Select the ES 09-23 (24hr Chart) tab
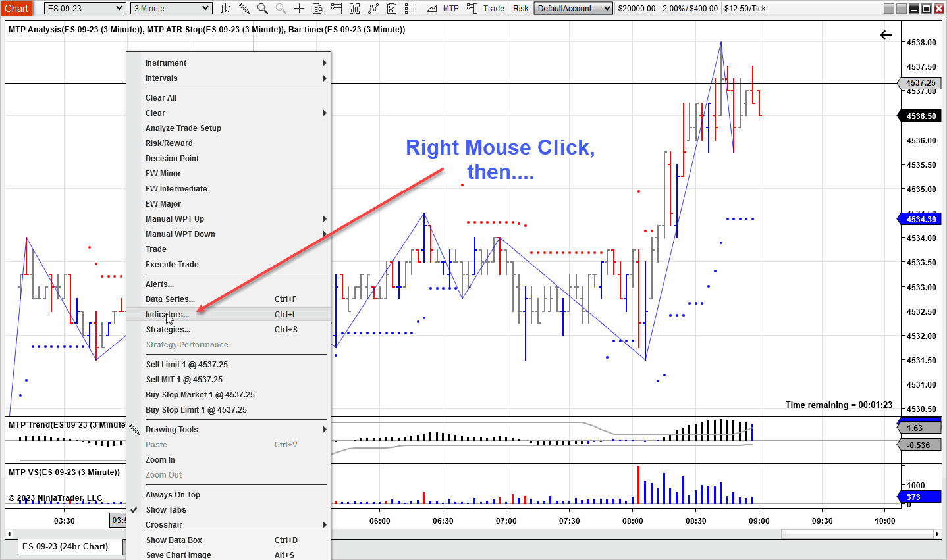The image size is (947, 560). click(x=65, y=547)
